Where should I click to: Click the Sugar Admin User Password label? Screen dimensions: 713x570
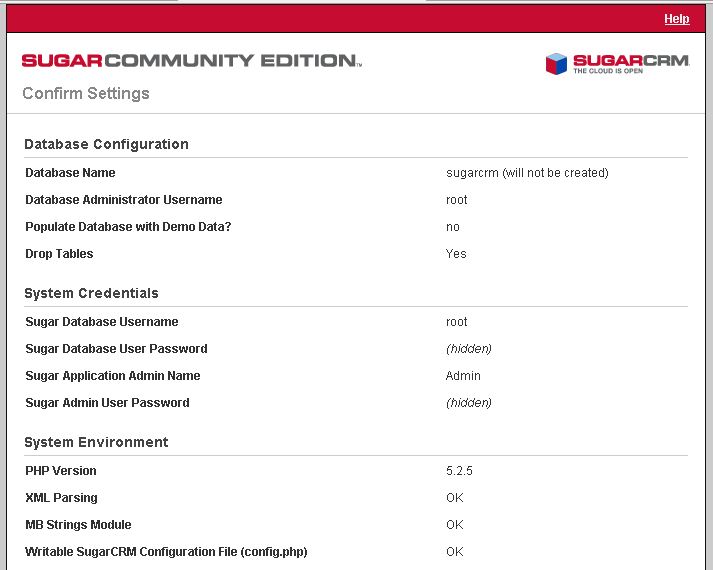point(107,403)
